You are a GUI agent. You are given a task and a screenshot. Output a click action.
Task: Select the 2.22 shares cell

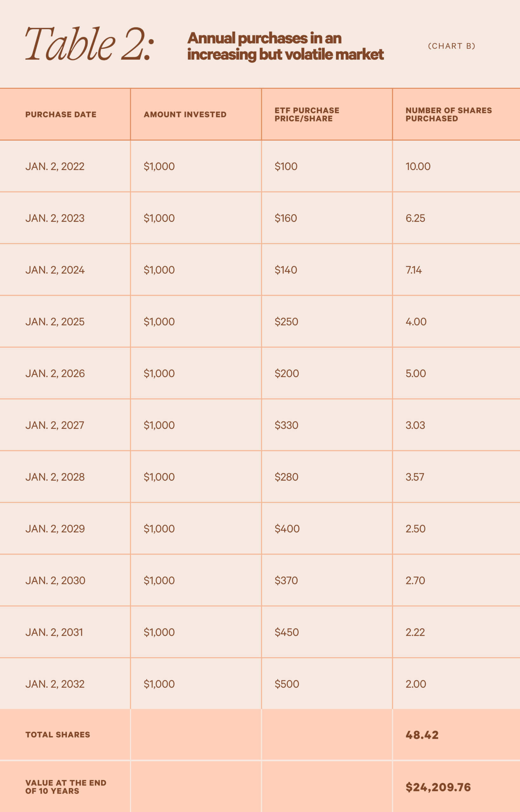tap(415, 632)
